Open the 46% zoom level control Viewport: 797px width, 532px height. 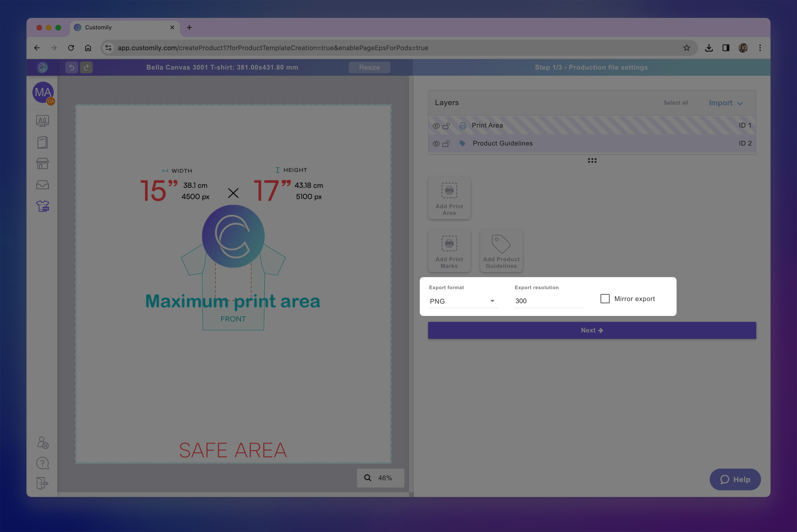[380, 478]
